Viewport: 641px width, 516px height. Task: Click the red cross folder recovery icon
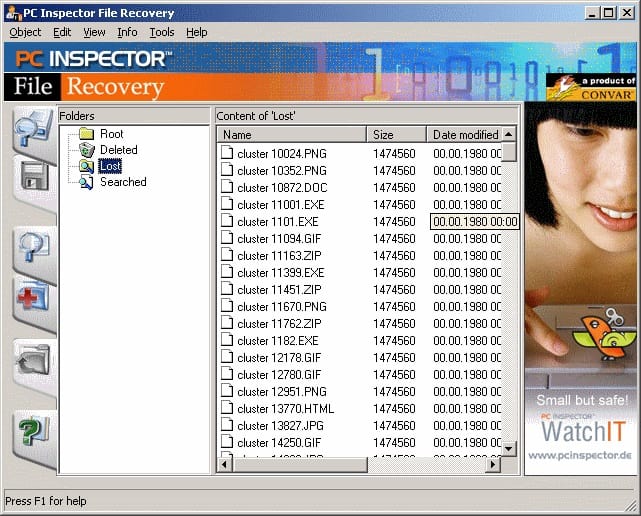34,296
